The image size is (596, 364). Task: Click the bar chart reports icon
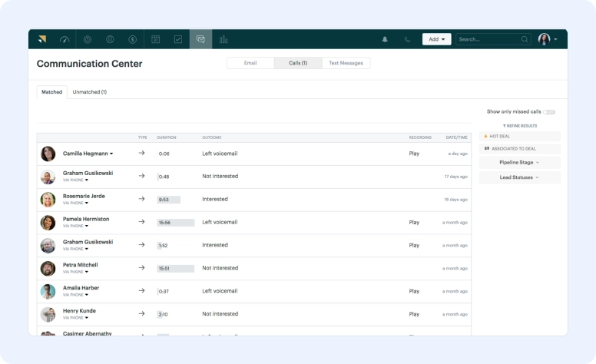[223, 39]
